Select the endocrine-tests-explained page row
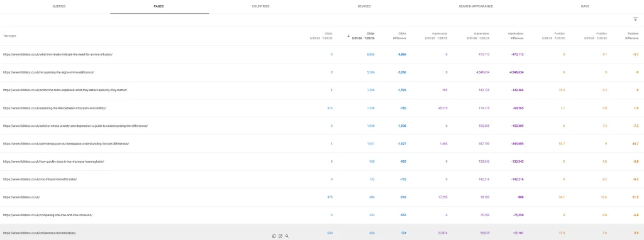The height and width of the screenshot is (240, 644). [322, 90]
